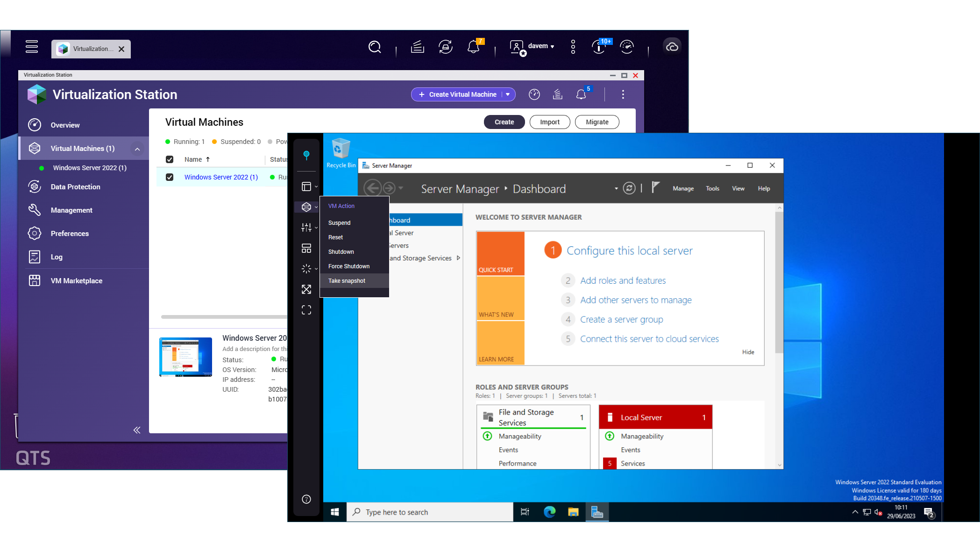Open the console layout icon in VM toolbar
The width and height of the screenshot is (980, 552).
pos(307,186)
